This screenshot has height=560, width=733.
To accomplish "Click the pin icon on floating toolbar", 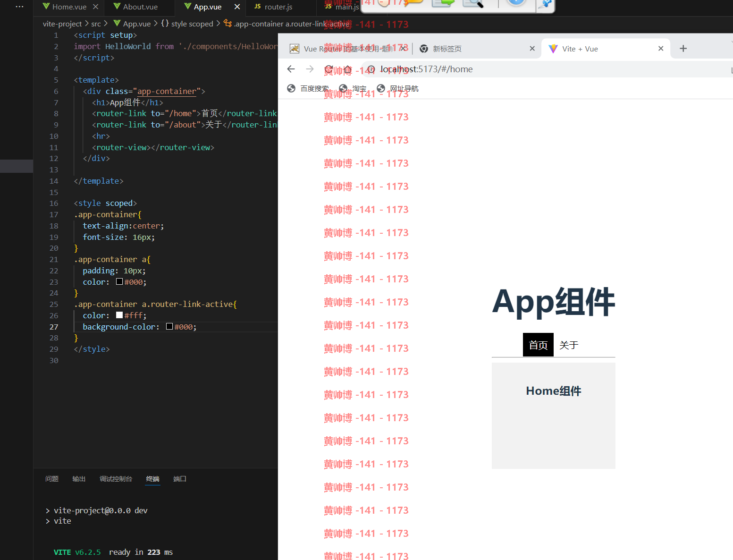I will [546, 4].
